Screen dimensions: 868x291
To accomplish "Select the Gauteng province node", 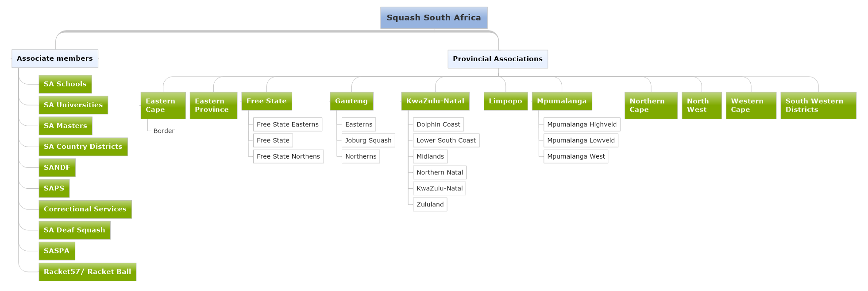I will pos(351,101).
